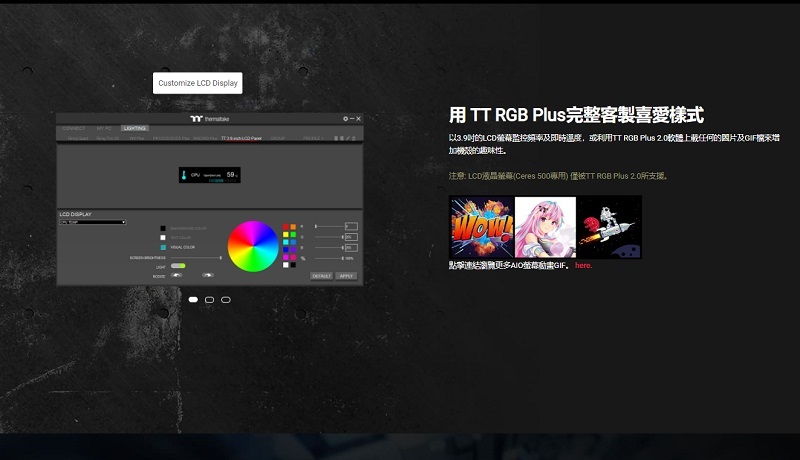The height and width of the screenshot is (460, 800).
Task: Follow the red 'here.' link
Action: click(x=583, y=265)
